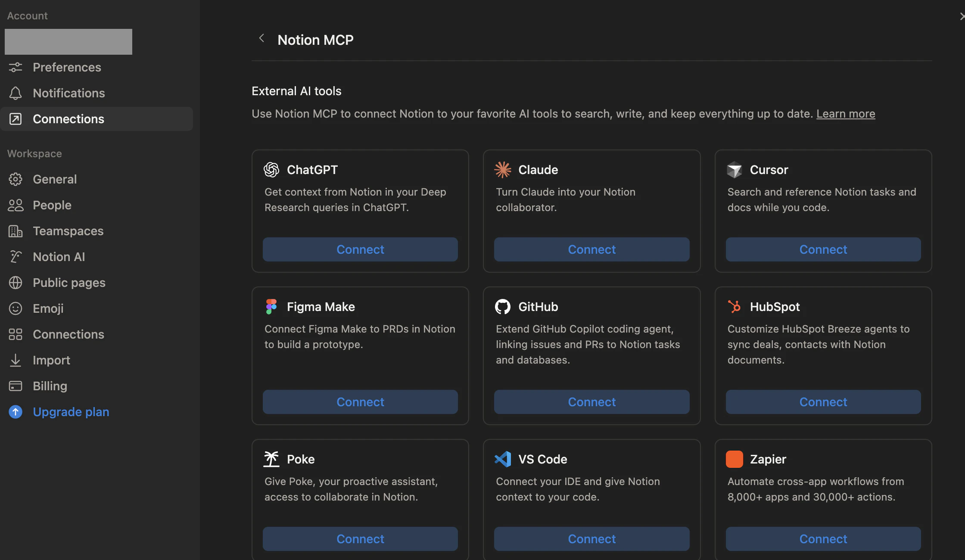Click the Import download icon
This screenshot has height=560, width=965.
[x=16, y=360]
